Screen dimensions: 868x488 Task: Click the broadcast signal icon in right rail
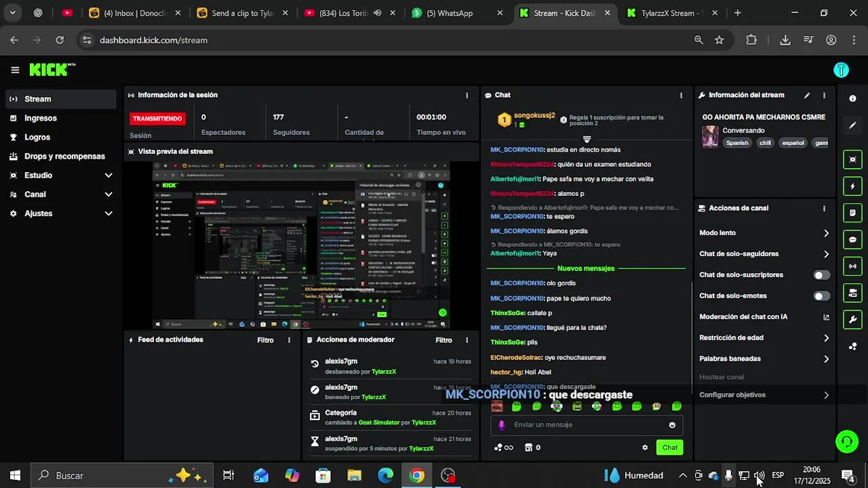point(852,266)
